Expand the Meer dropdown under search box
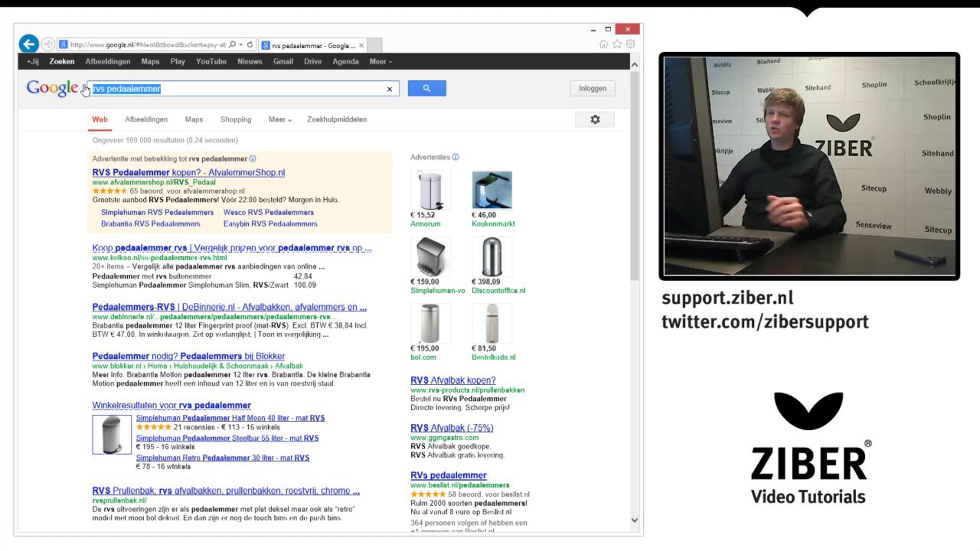Screen dimensions: 980x551 [280, 120]
